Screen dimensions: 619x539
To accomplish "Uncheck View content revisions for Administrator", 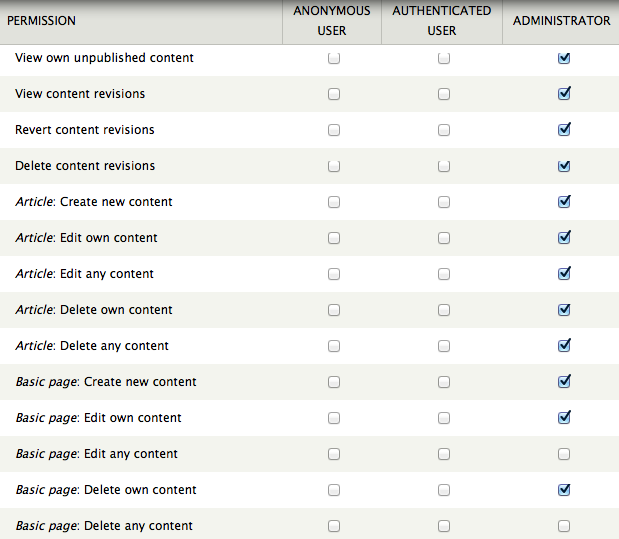I will pyautogui.click(x=564, y=94).
